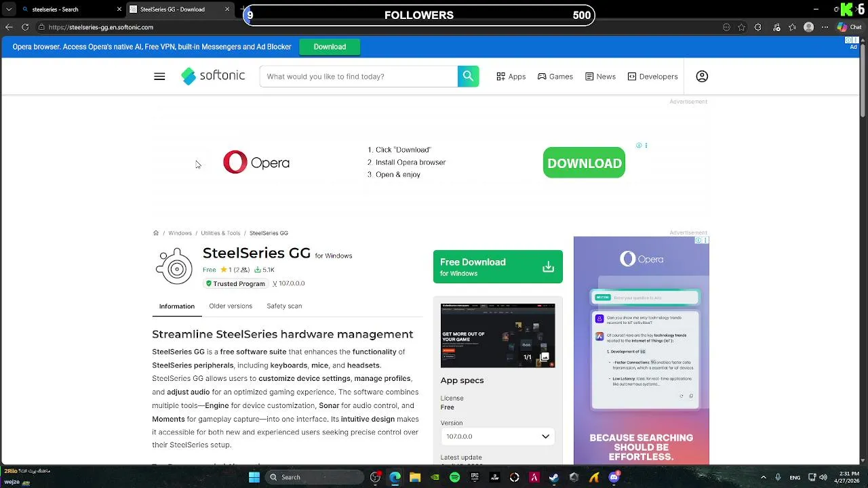Viewport: 868px width, 488px height.
Task: Click the Trusted Program badge
Action: [x=235, y=283]
